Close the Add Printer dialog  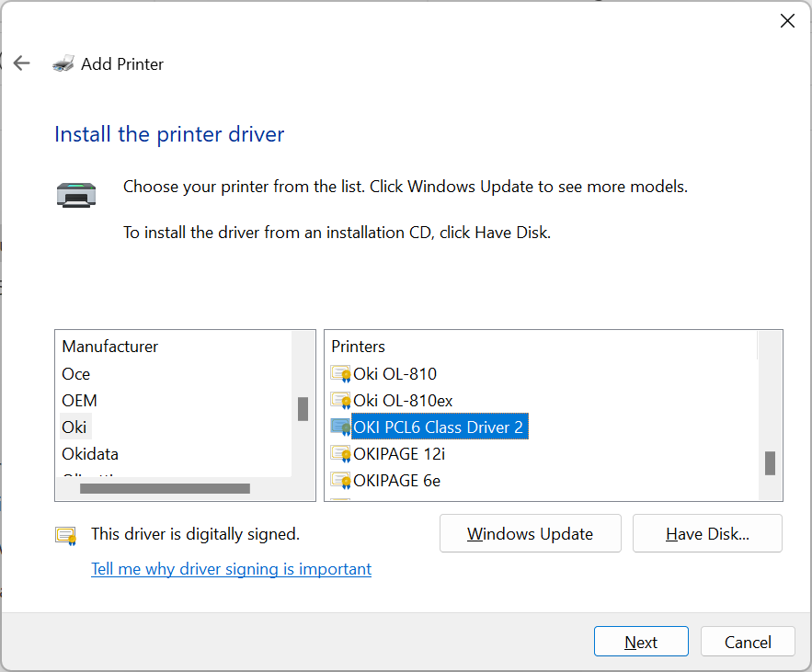(787, 21)
